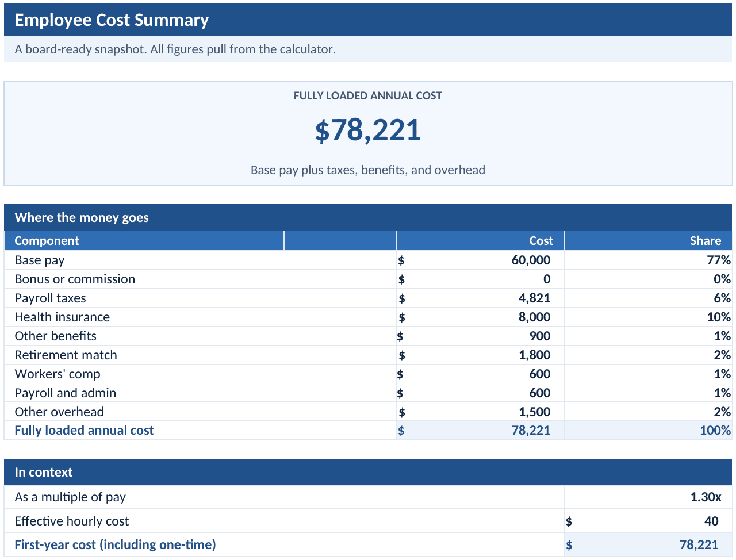Select the FULLY LOADED ANNUAL COST label

coord(368,96)
